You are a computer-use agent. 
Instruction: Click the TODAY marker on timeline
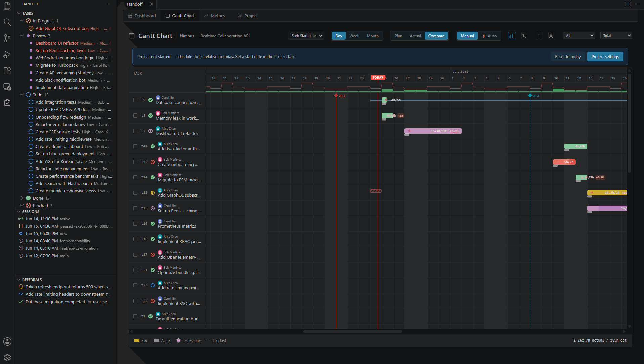(378, 77)
